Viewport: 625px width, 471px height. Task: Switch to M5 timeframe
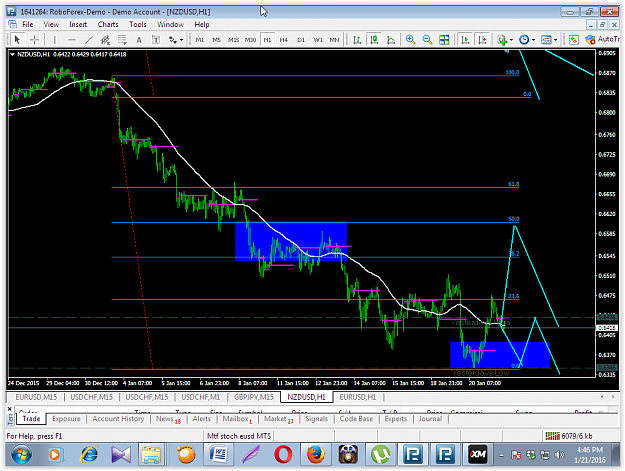pos(216,39)
